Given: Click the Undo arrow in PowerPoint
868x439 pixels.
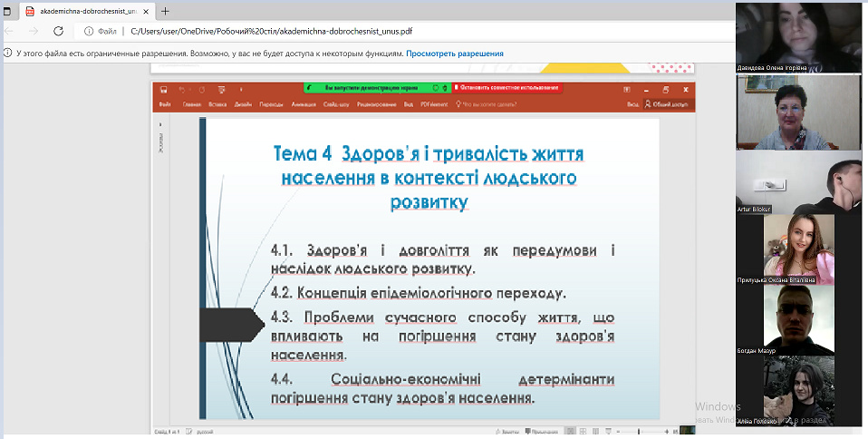Looking at the screenshot, I should click(181, 89).
